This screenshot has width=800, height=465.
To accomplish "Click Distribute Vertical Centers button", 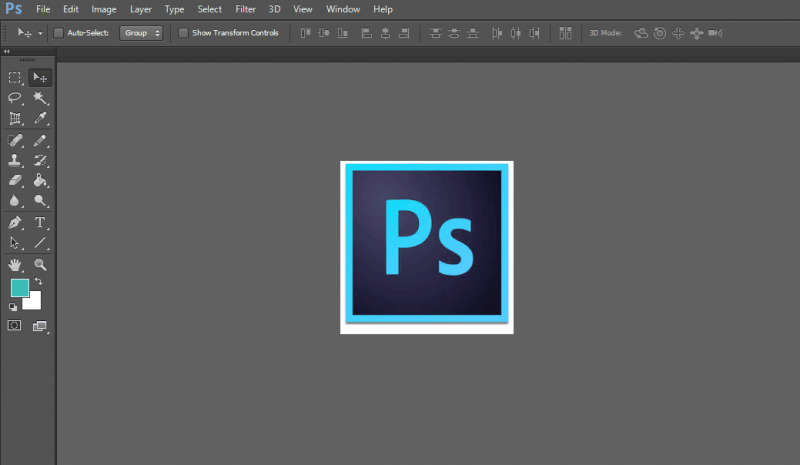I will (x=454, y=33).
